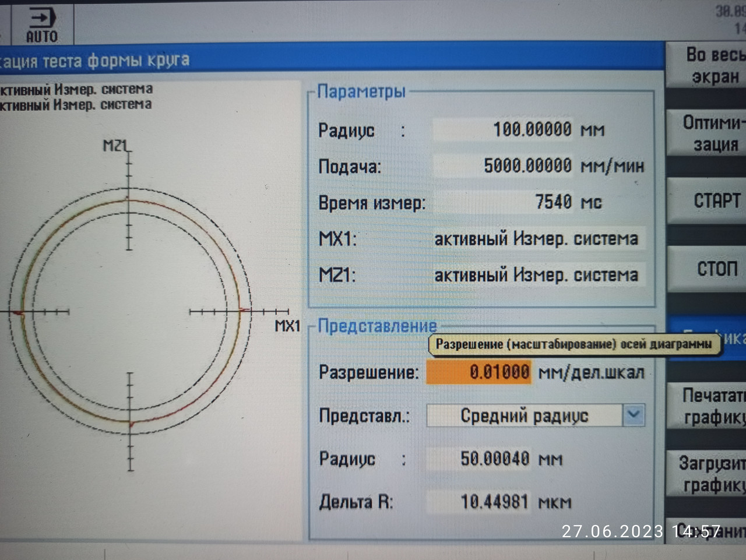The image size is (746, 560).
Task: Click the MX1 axis label on diagram
Action: tap(287, 326)
